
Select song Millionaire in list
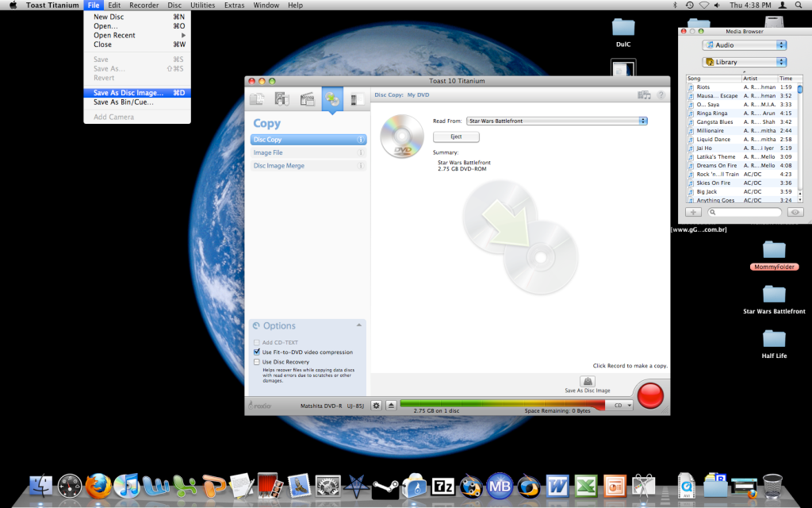[741, 131]
